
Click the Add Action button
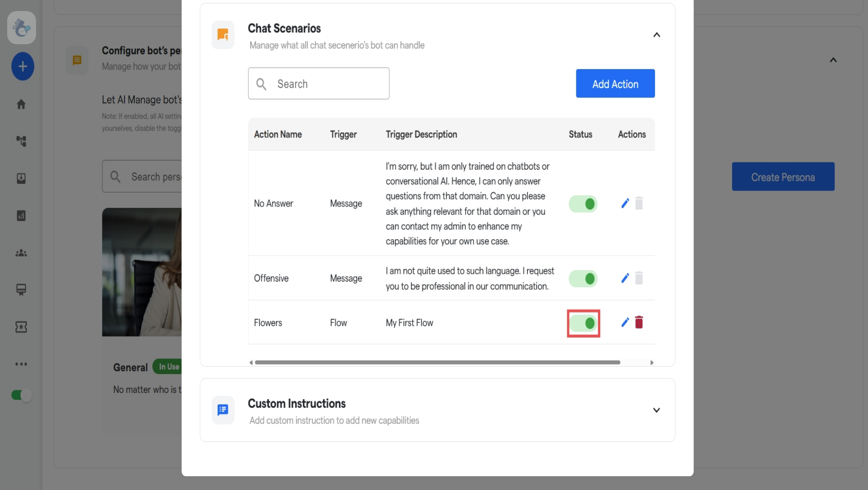pos(615,84)
